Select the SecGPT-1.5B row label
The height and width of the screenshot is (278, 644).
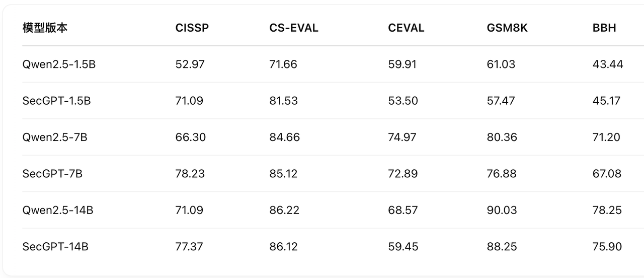pyautogui.click(x=57, y=101)
